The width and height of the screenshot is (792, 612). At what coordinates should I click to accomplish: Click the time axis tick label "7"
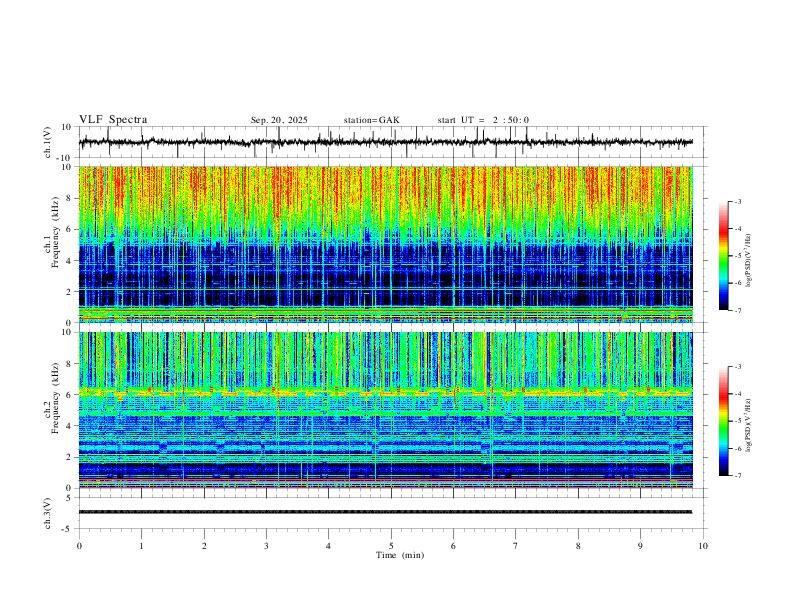click(516, 546)
